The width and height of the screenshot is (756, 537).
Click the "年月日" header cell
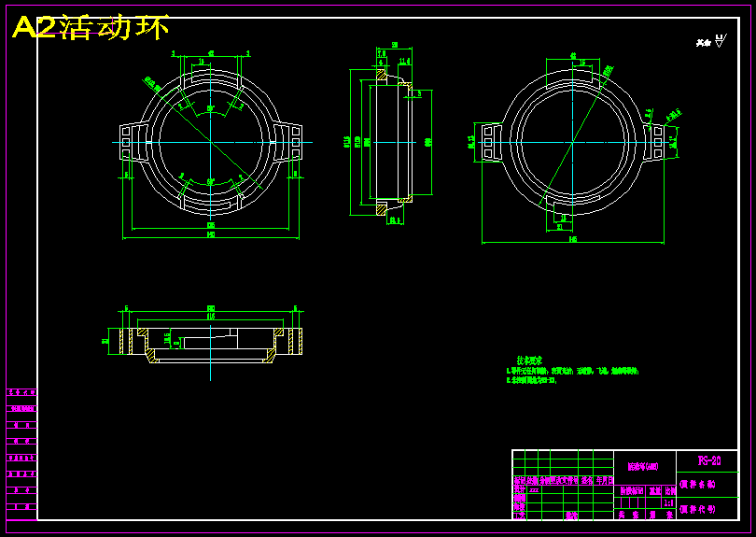(604, 481)
